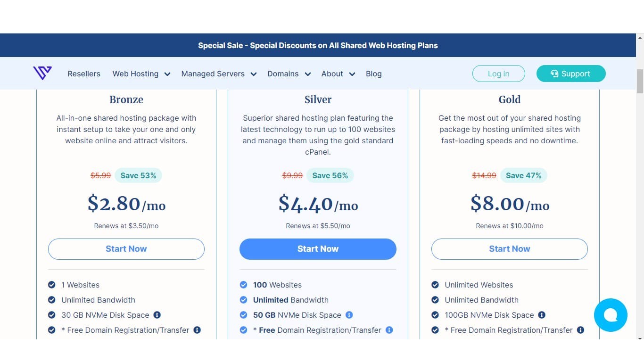Click the scrollbar down arrow

pyautogui.click(x=640, y=337)
